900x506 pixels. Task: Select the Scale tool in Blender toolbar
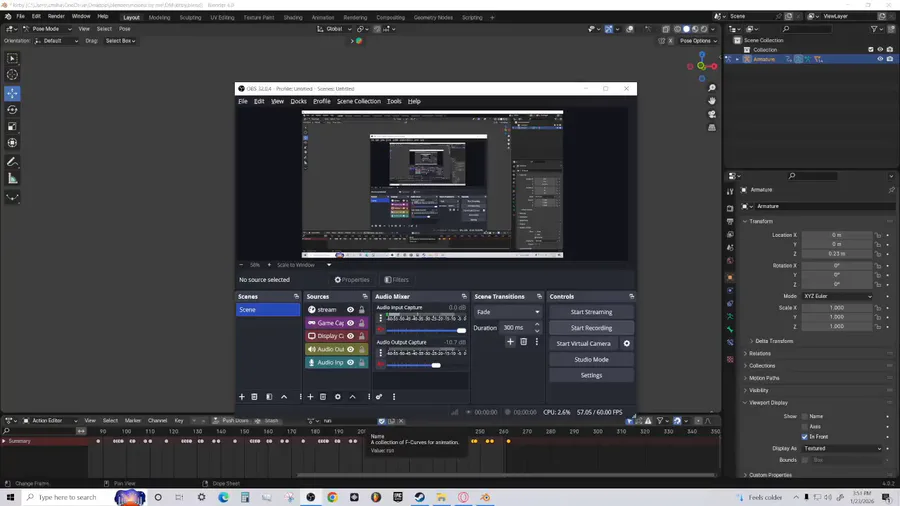coord(12,126)
